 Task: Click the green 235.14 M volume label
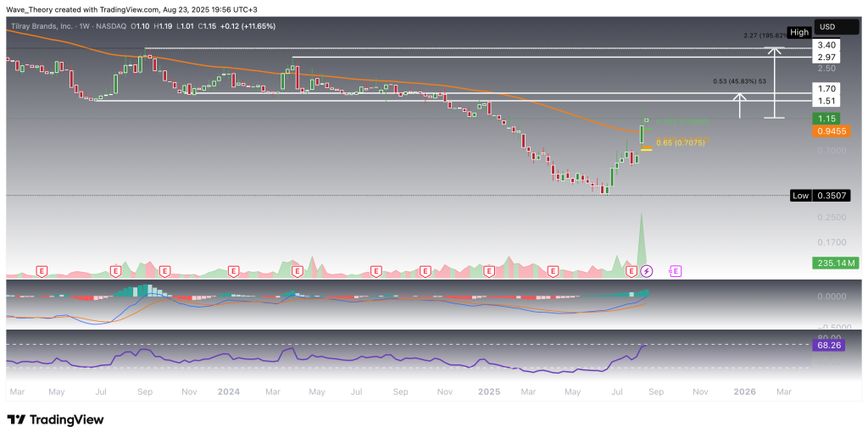835,263
